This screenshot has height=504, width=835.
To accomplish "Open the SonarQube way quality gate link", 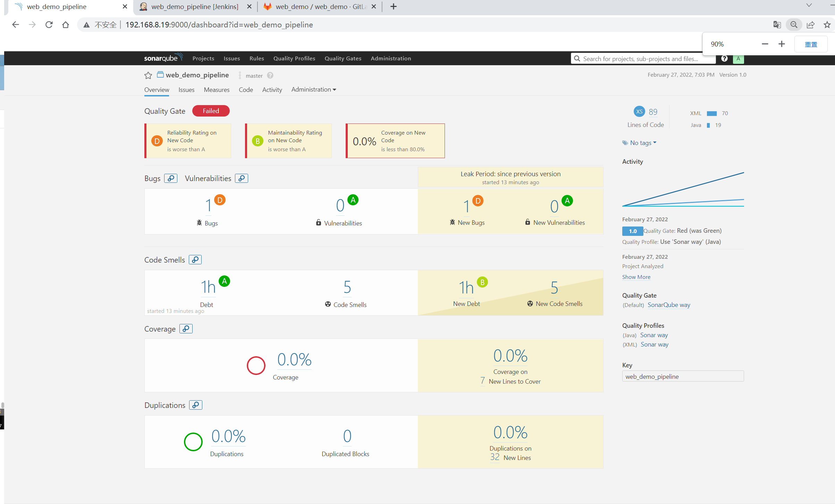I will point(669,305).
